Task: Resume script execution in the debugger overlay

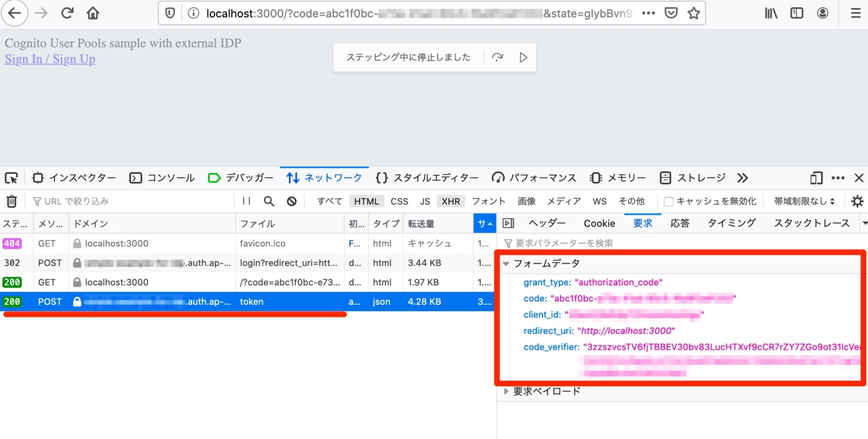Action: [523, 56]
